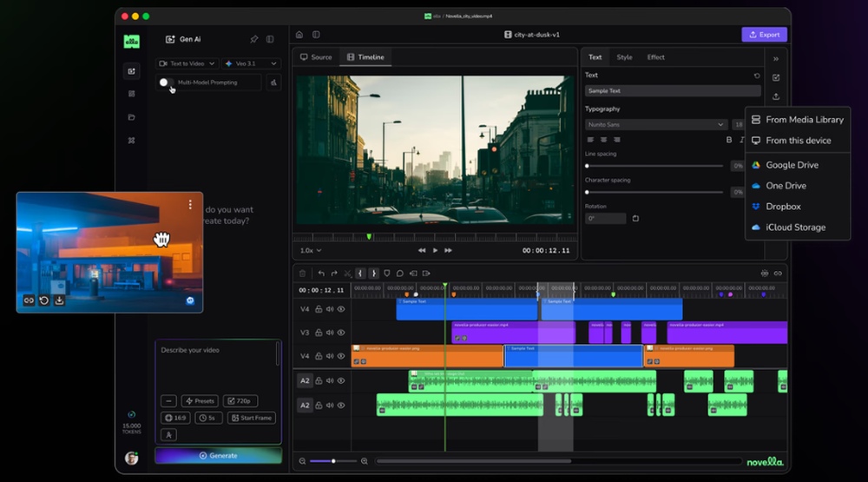
Task: Download the generated gas station clip
Action: click(x=59, y=300)
